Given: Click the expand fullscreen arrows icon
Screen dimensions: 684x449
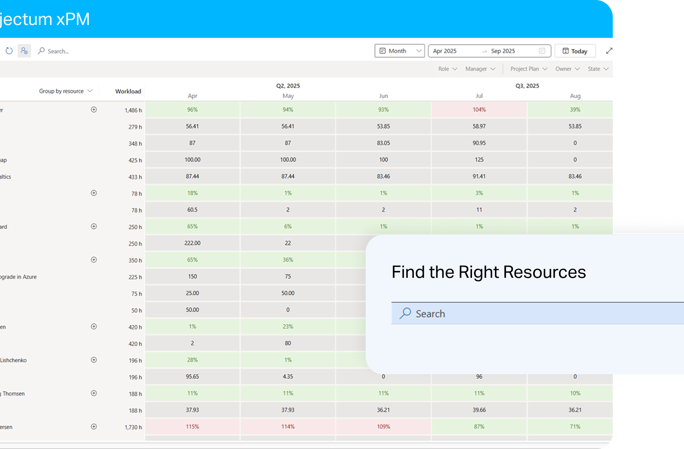Looking at the screenshot, I should point(609,51).
